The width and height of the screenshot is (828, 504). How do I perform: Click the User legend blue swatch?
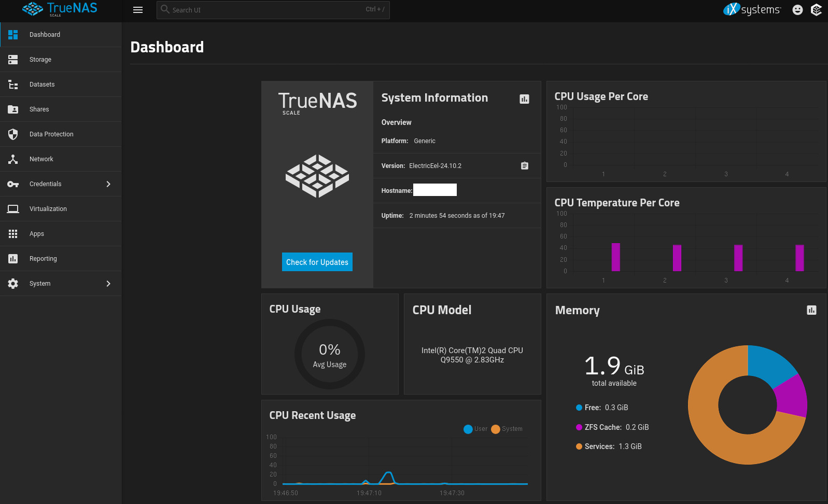(468, 429)
